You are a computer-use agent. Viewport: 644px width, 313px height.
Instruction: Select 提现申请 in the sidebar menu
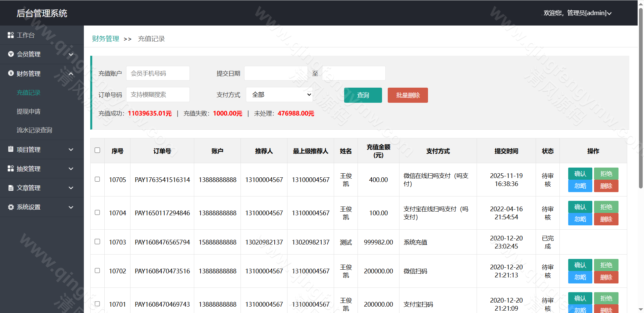pyautogui.click(x=29, y=111)
